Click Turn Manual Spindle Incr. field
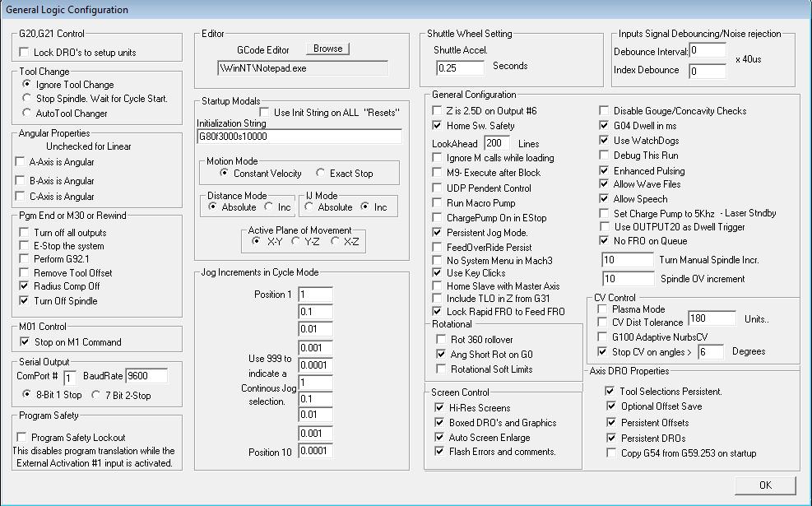This screenshot has width=812, height=506. pos(628,259)
